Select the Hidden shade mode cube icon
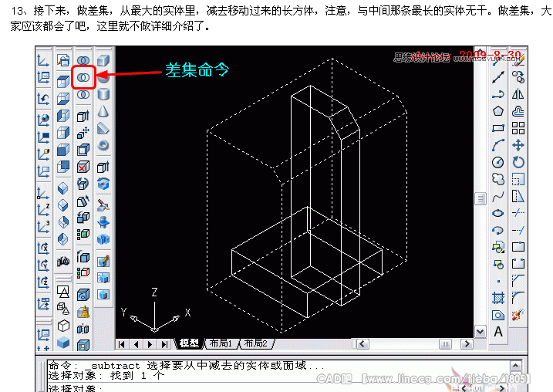This screenshot has height=392, width=553. [x=63, y=326]
